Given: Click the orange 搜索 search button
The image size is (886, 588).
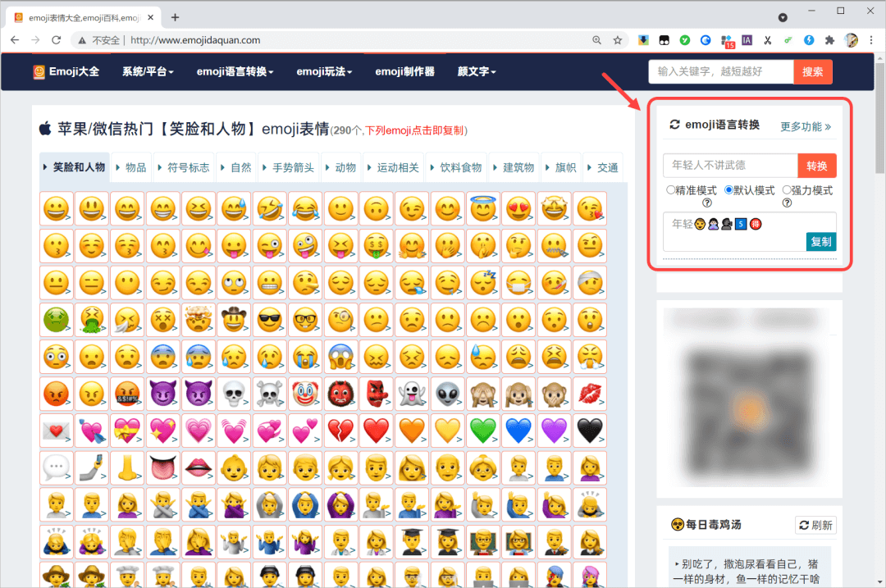Looking at the screenshot, I should click(x=812, y=71).
